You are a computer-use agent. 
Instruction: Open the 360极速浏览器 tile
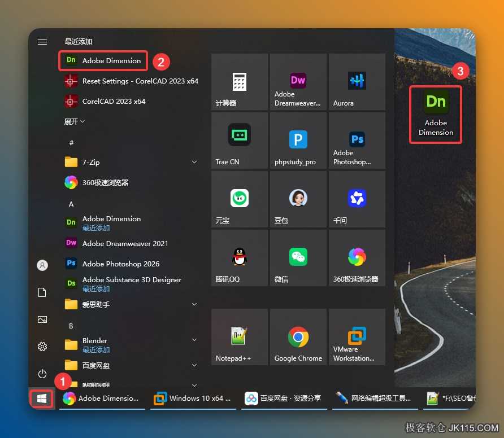pos(357,258)
